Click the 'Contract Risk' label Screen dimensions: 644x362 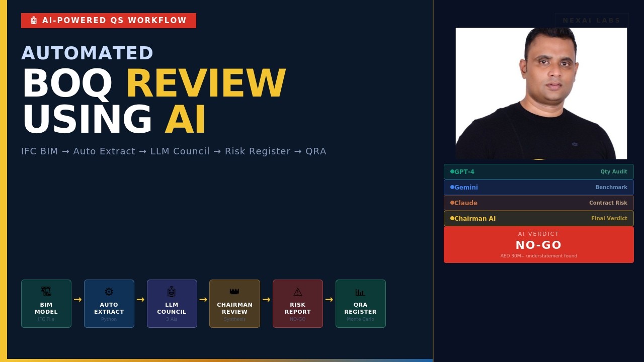click(x=608, y=203)
